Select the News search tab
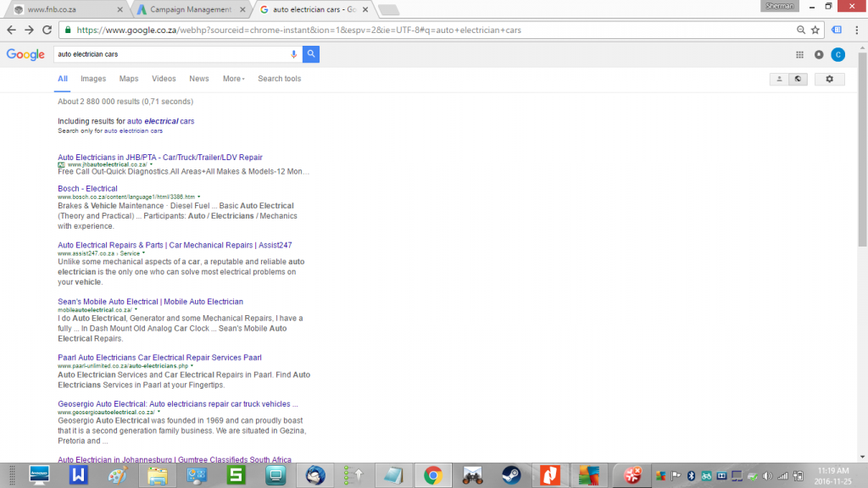 coord(198,79)
